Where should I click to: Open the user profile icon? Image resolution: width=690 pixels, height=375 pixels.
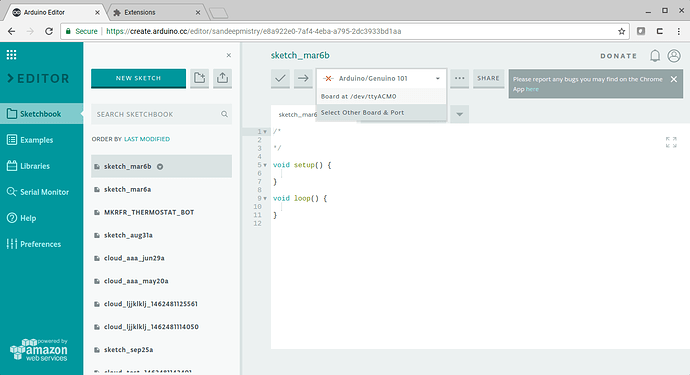click(x=674, y=56)
